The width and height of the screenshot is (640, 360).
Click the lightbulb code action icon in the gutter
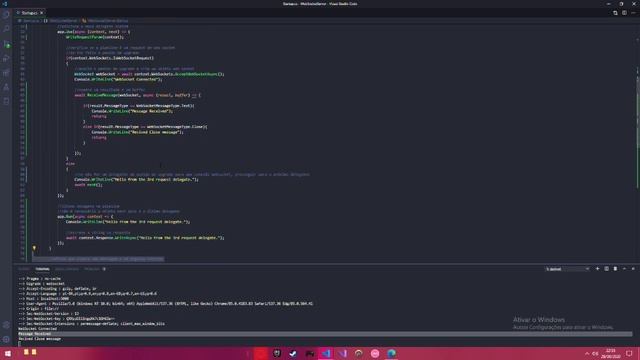click(34, 248)
